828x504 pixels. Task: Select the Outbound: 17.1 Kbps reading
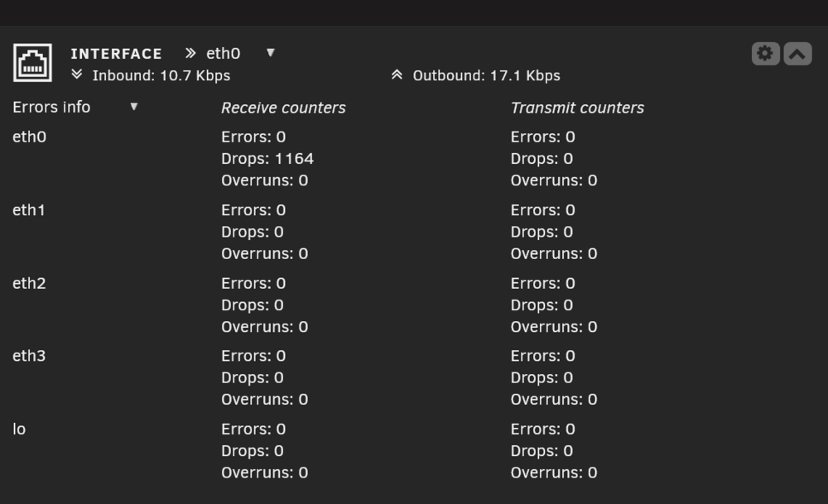pos(486,75)
